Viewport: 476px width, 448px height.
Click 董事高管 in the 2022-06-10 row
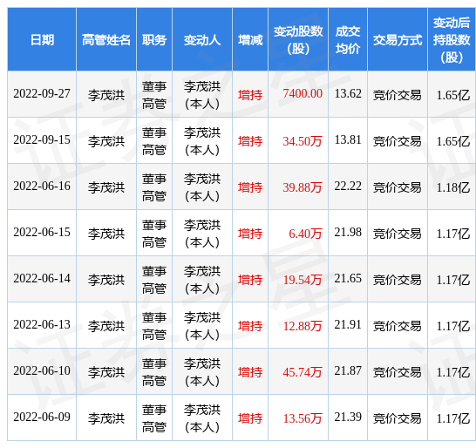coord(154,372)
